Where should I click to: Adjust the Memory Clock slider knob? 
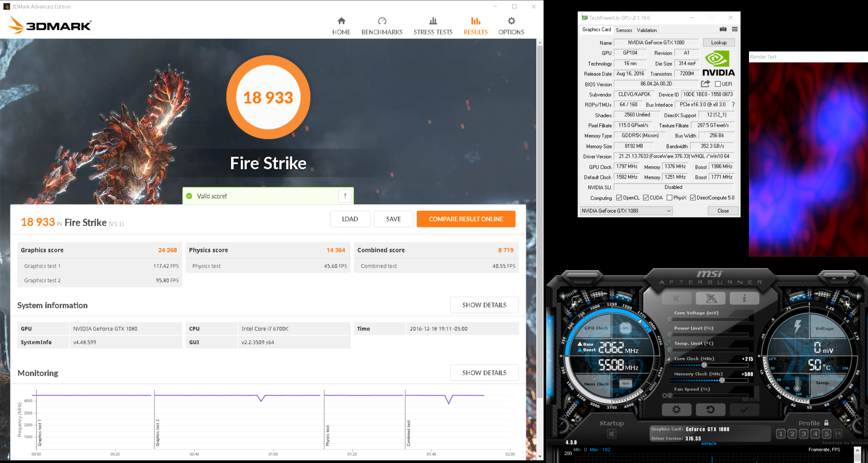pyautogui.click(x=722, y=380)
